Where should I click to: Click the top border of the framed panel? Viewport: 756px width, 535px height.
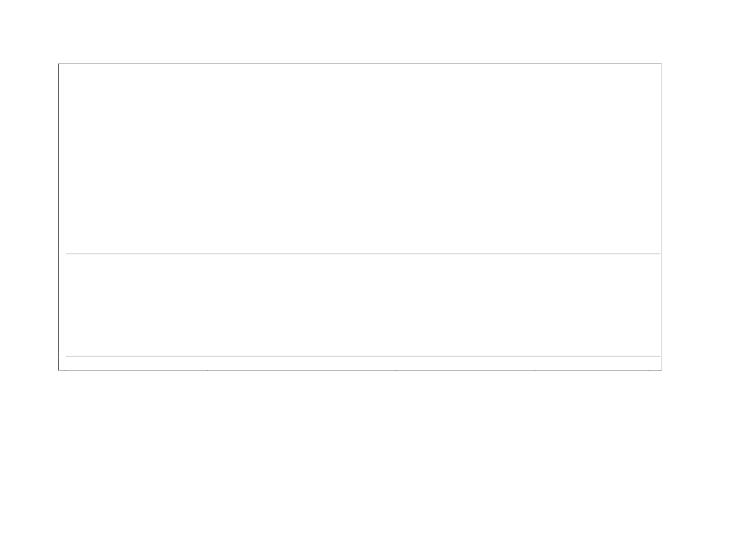point(360,63)
